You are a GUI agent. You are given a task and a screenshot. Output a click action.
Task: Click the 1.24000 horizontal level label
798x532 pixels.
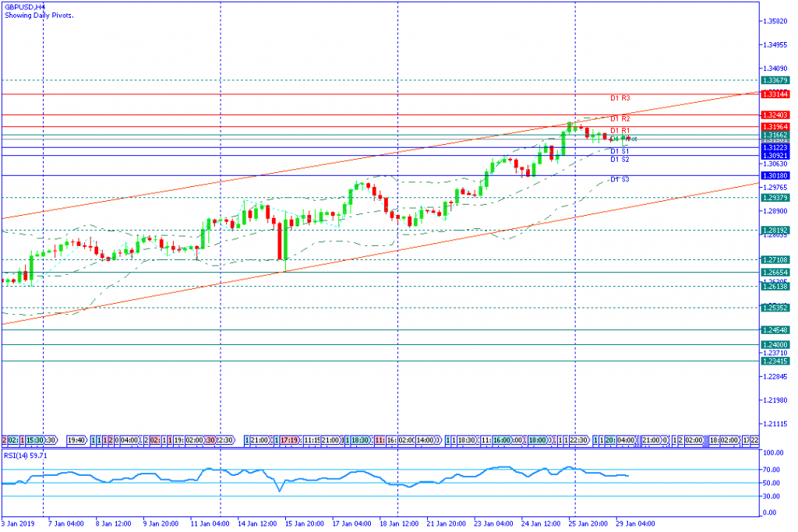coord(775,345)
